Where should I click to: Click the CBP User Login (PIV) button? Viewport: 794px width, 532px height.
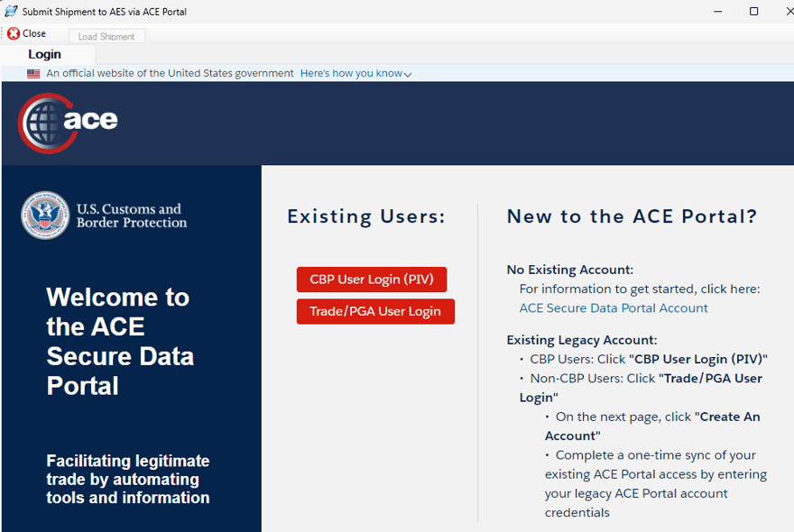372,280
